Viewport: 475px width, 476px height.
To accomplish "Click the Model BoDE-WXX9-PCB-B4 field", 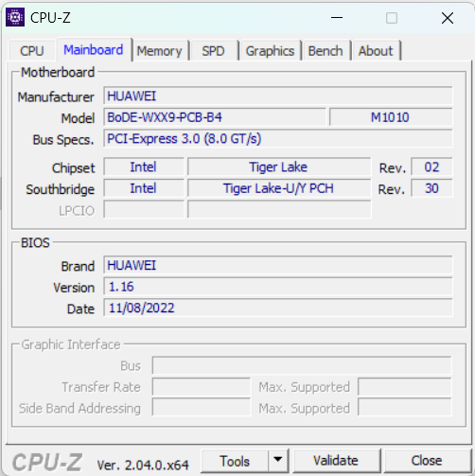I will 215,117.
